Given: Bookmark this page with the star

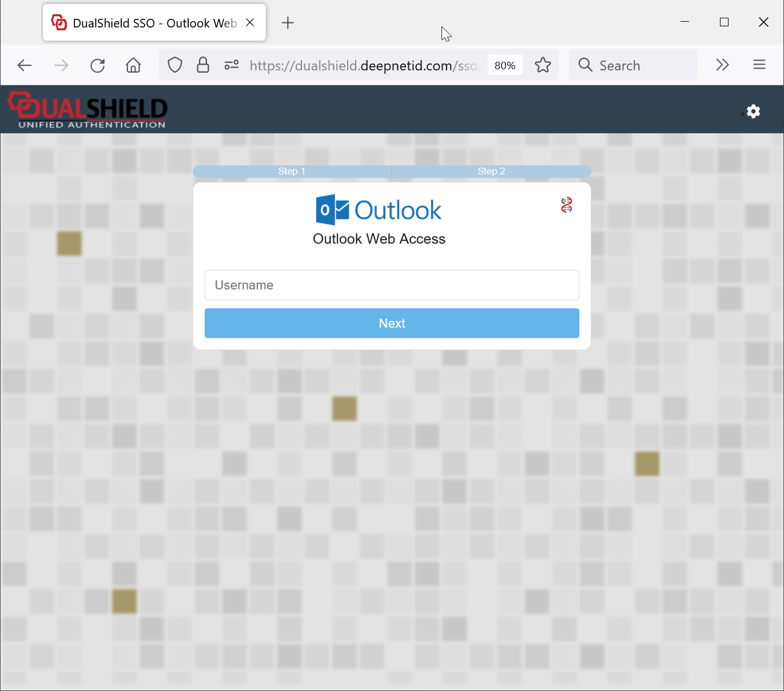Looking at the screenshot, I should [x=543, y=65].
